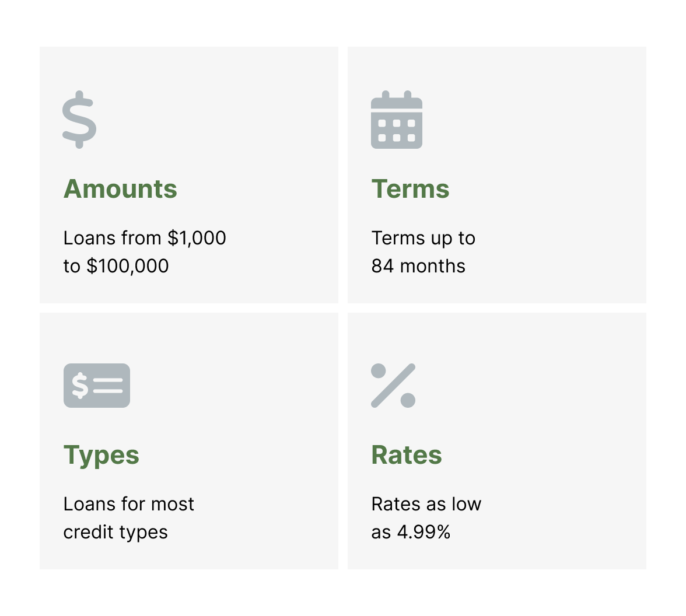This screenshot has height=616, width=686.
Task: Click the 'Rates as low' text line
Action: (x=426, y=504)
